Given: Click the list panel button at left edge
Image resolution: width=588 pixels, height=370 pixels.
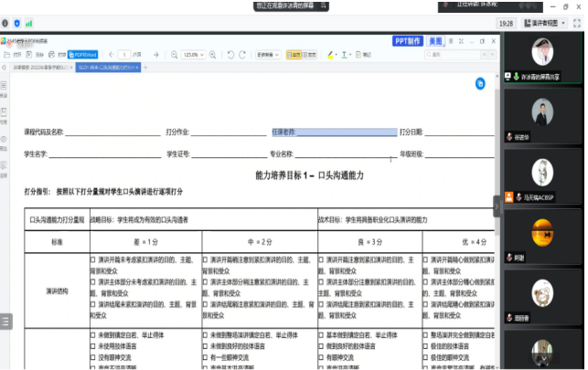Looking at the screenshot, I should tap(5, 322).
